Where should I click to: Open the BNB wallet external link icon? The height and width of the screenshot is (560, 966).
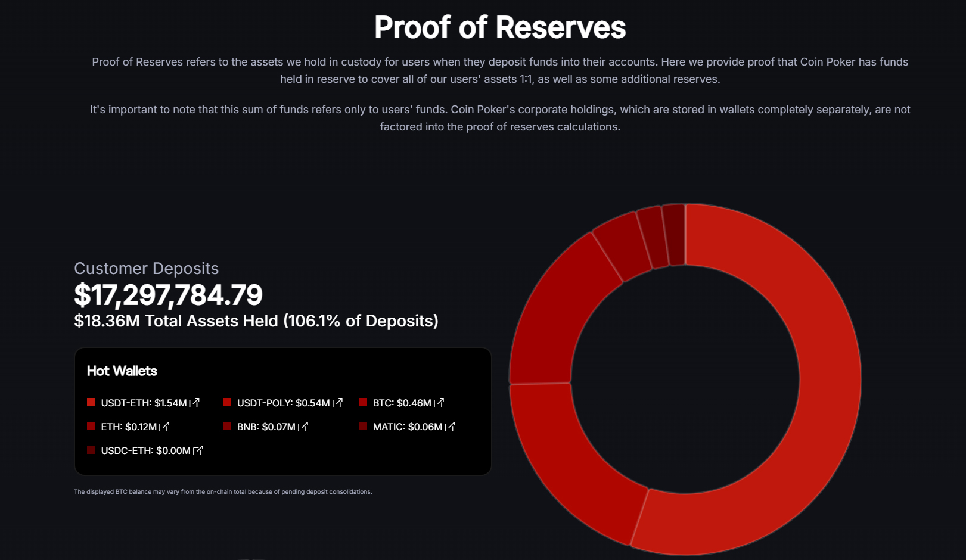pos(303,427)
